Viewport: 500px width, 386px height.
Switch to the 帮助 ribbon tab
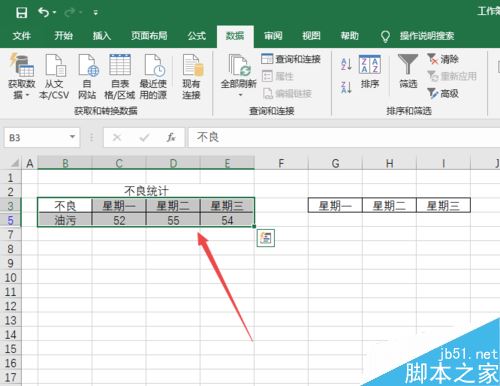coord(350,36)
